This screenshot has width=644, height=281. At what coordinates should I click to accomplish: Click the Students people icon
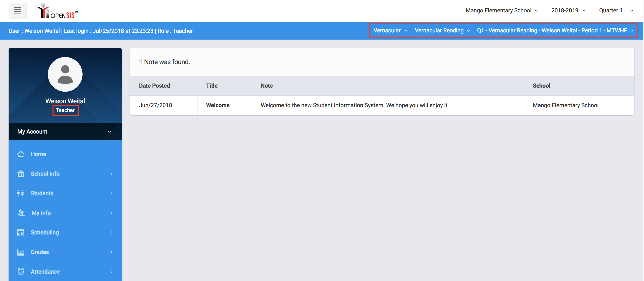pyautogui.click(x=21, y=193)
